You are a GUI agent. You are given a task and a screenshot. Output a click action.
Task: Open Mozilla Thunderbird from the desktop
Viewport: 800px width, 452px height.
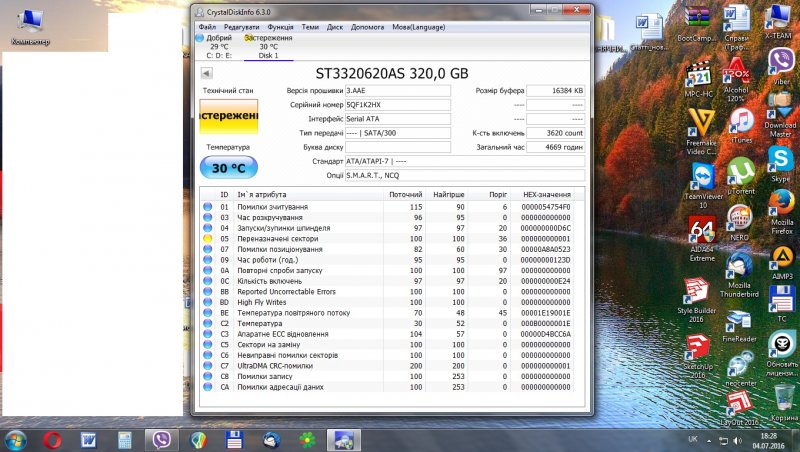point(741,267)
